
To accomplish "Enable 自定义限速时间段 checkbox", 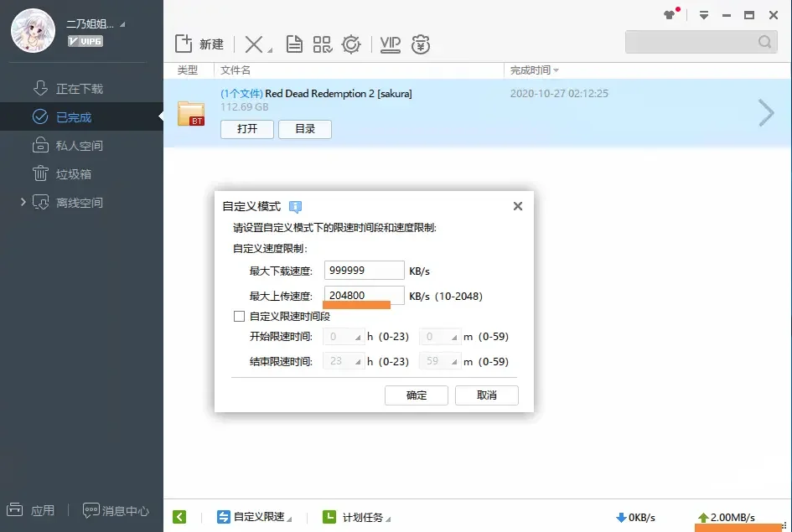I will click(239, 316).
